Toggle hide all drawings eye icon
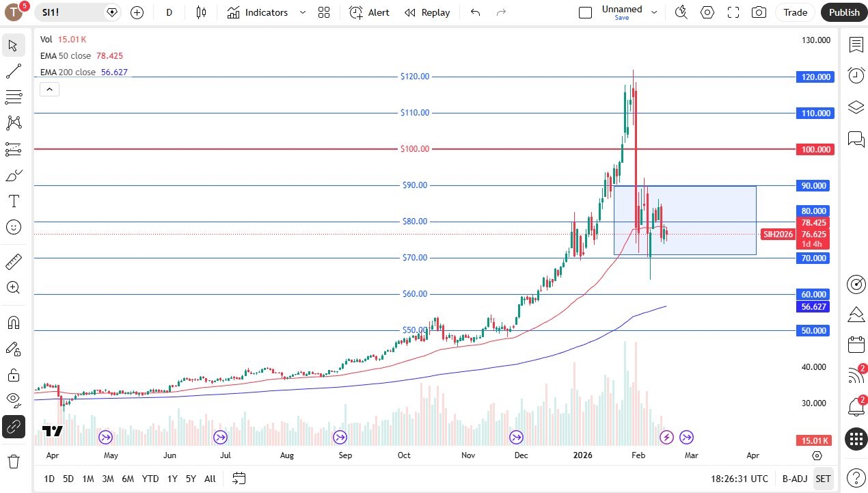 13,399
